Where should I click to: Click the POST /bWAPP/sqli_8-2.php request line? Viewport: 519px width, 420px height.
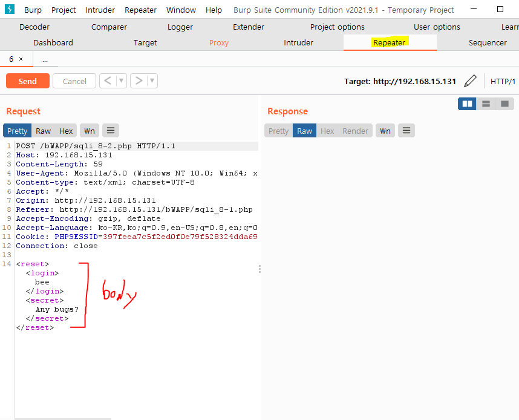[96, 146]
